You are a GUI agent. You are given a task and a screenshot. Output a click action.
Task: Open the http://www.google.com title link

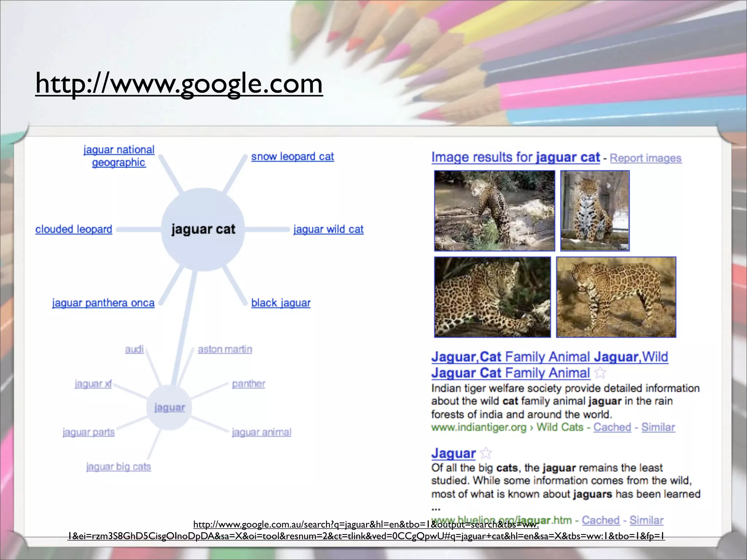click(179, 84)
